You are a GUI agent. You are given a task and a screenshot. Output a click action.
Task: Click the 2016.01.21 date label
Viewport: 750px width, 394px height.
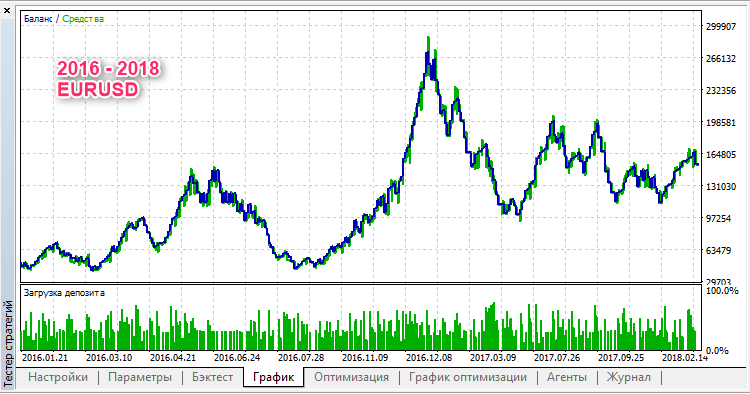(45, 358)
